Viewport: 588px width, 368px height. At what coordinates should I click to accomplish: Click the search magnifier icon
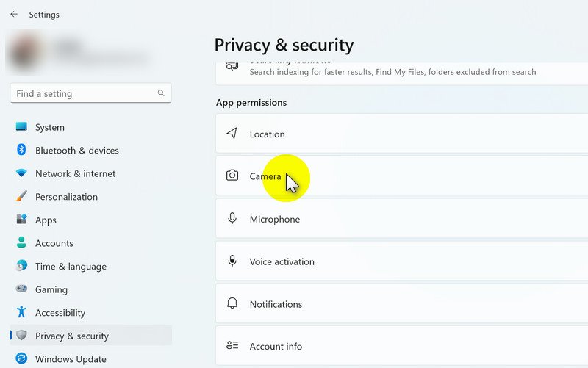(x=161, y=93)
